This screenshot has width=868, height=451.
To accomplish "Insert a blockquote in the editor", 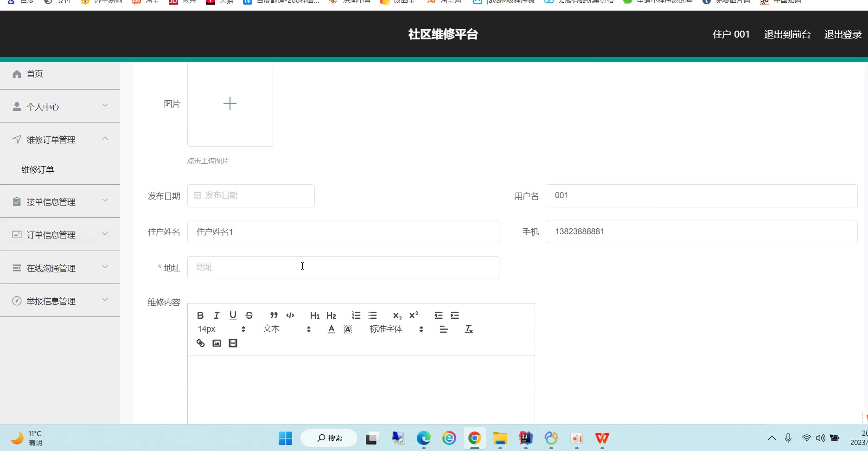I will click(x=274, y=316).
